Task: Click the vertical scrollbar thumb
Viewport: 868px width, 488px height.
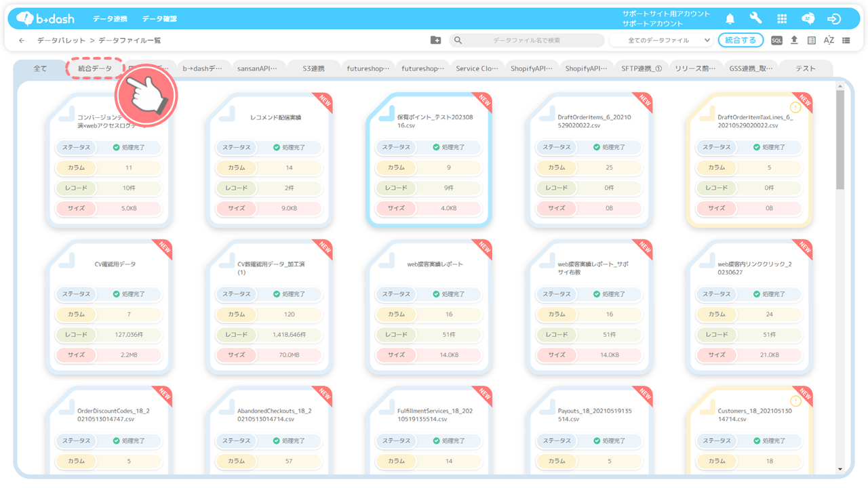Action: click(840, 140)
